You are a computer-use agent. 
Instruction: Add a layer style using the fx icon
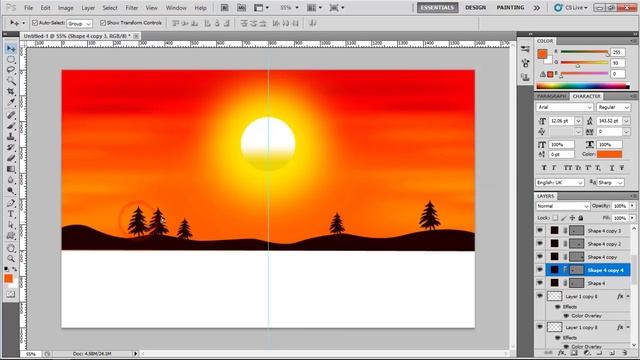point(562,353)
